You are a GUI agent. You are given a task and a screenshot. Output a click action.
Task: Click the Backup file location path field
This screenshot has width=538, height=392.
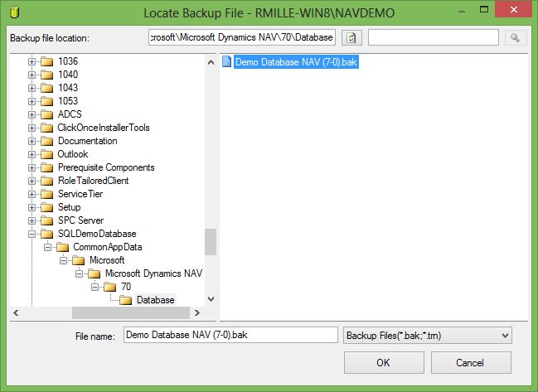242,37
